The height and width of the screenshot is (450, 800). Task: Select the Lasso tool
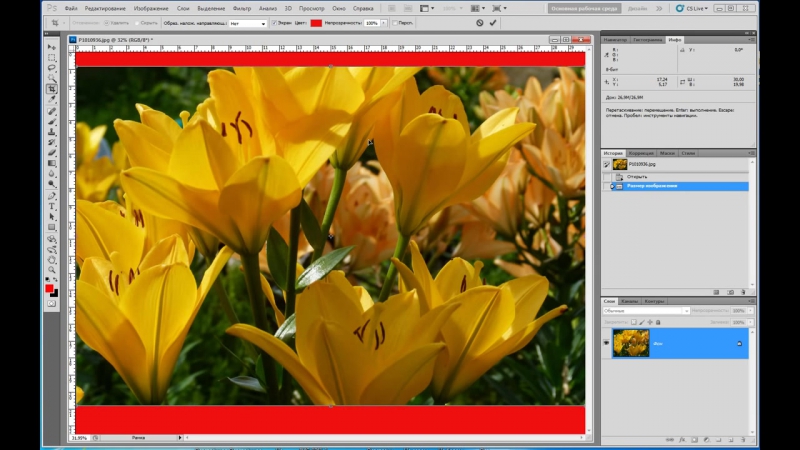point(52,68)
